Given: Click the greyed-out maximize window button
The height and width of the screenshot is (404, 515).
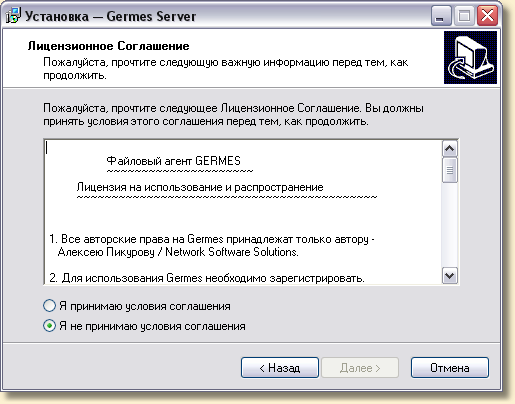Looking at the screenshot, I should tap(464, 16).
